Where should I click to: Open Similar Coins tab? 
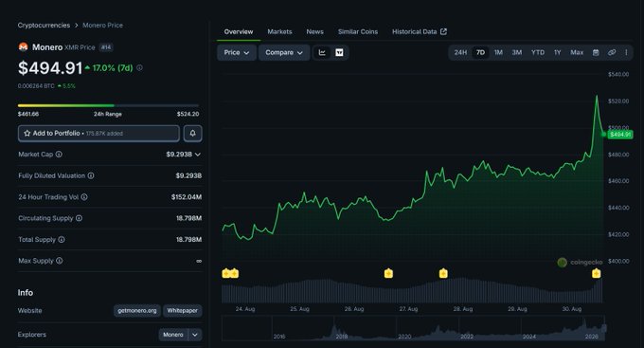pos(358,31)
